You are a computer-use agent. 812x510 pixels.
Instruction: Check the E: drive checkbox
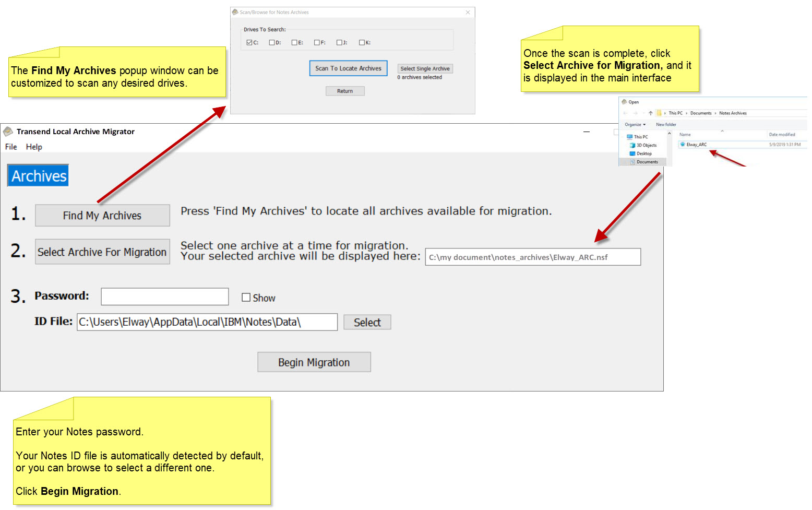[x=294, y=43]
